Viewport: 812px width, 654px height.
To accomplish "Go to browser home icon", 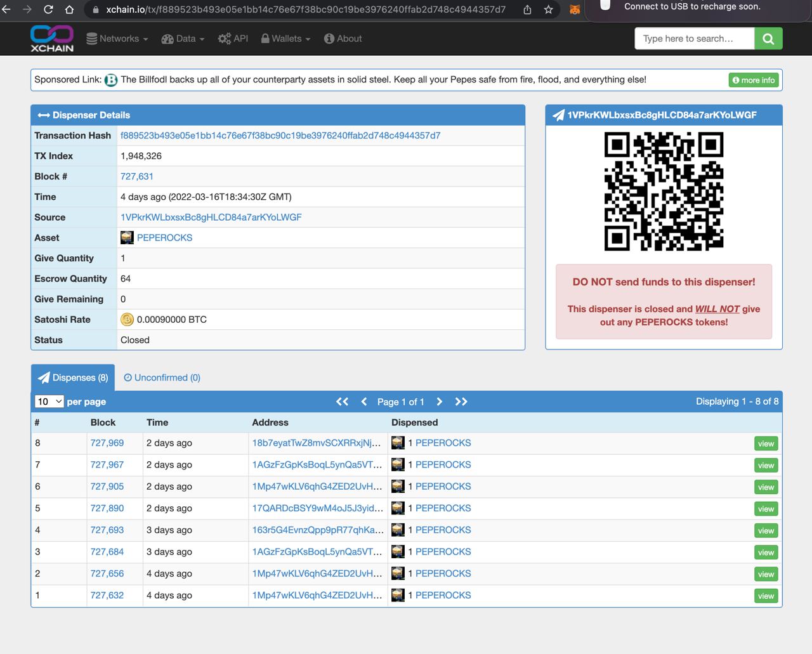I will [x=69, y=10].
